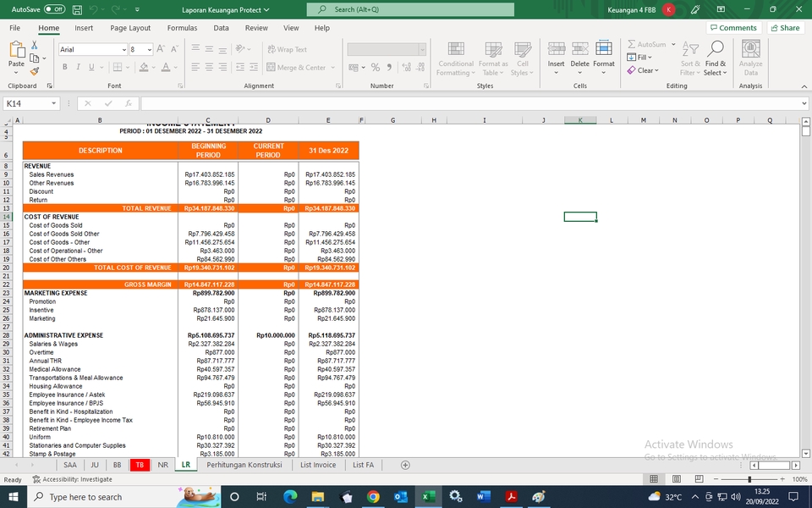Click Merge & Center button

point(296,68)
